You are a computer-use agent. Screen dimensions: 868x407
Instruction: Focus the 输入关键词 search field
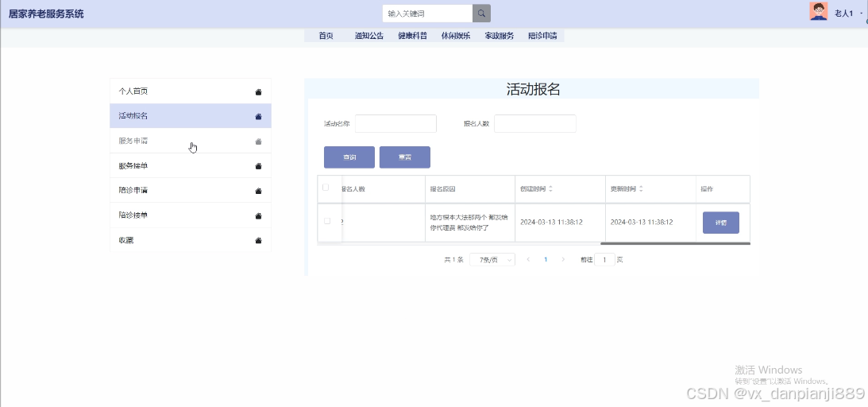tap(427, 14)
